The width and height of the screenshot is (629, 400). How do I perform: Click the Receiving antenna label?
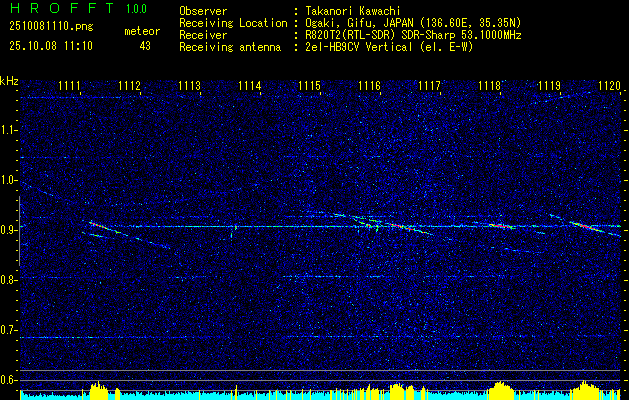pyautogui.click(x=230, y=47)
